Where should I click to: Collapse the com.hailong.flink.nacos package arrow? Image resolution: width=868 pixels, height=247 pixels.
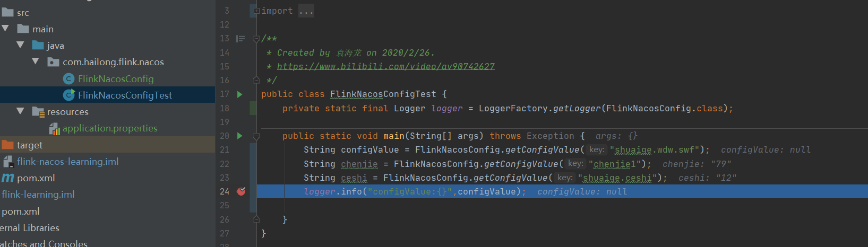(x=35, y=61)
